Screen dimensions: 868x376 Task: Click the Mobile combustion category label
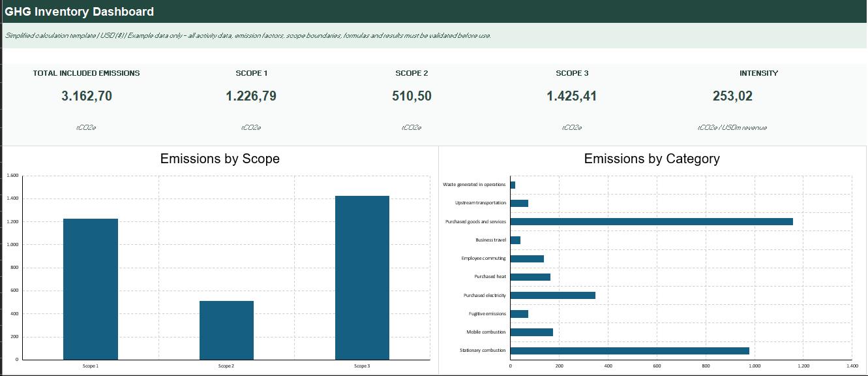point(486,332)
